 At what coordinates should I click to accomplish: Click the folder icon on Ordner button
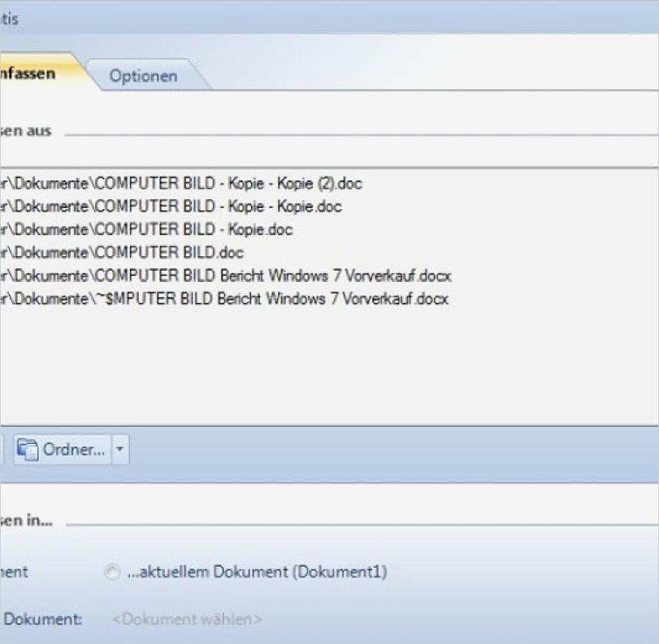[x=28, y=450]
